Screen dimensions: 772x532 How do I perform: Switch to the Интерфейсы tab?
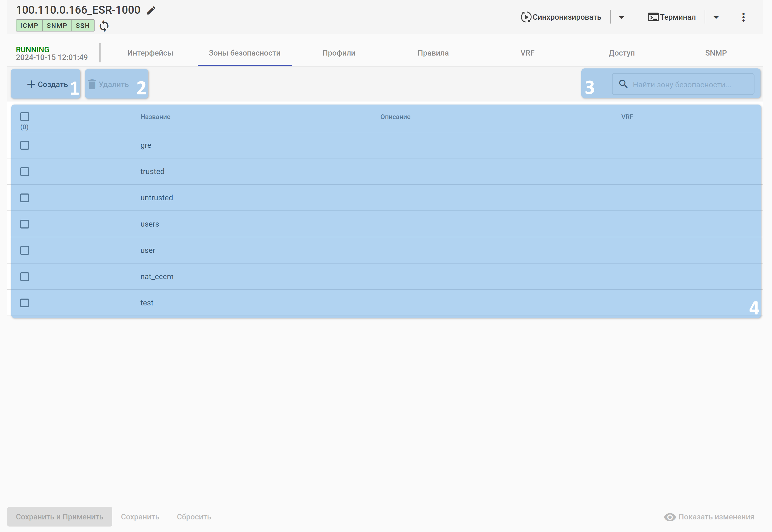[150, 53]
